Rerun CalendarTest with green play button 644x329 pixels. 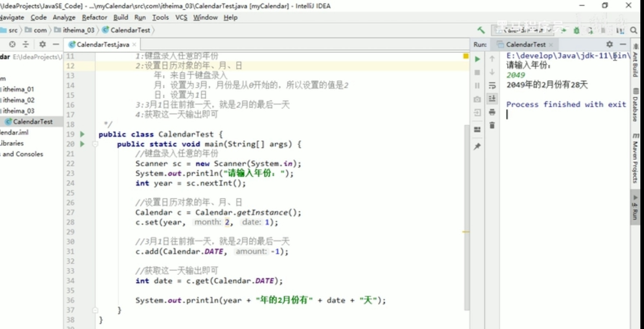(477, 59)
